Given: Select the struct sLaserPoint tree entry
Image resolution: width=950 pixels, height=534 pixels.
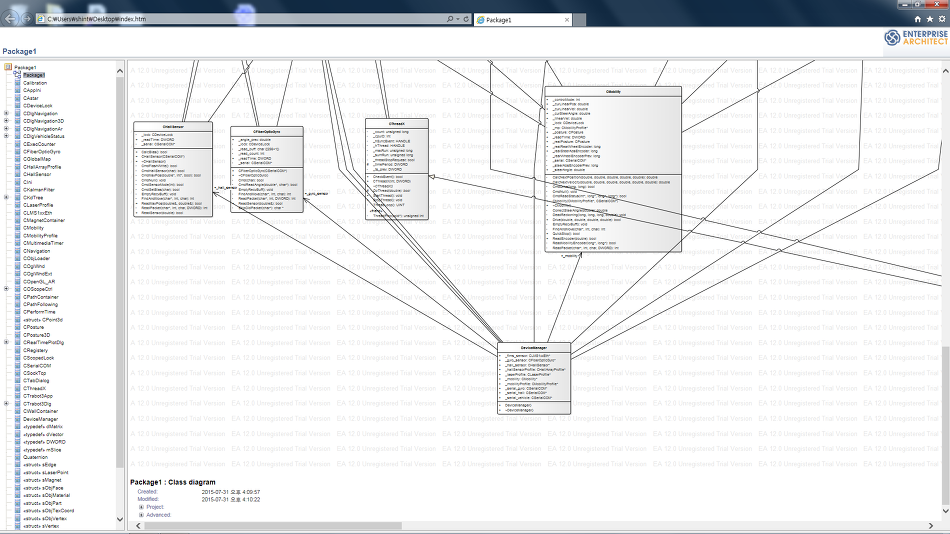Looking at the screenshot, I should [45, 472].
